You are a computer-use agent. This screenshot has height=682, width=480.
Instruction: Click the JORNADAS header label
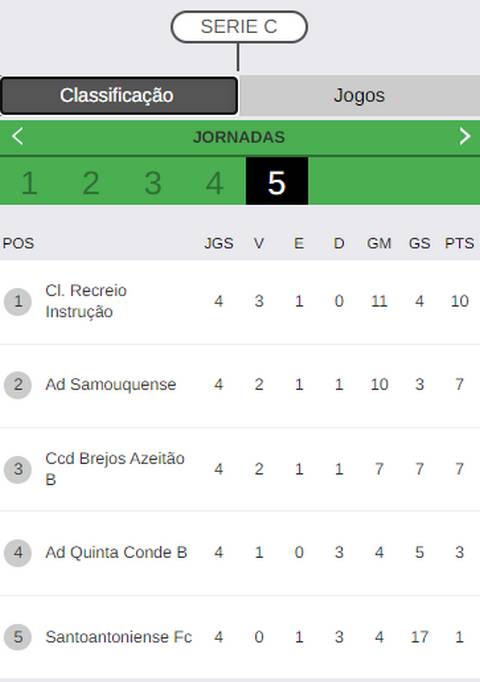pos(239,137)
